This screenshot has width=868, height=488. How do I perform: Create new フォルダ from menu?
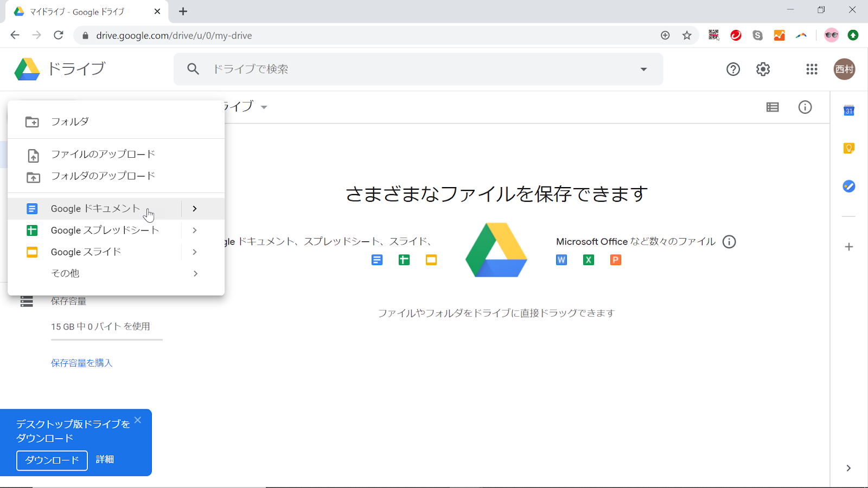116,122
